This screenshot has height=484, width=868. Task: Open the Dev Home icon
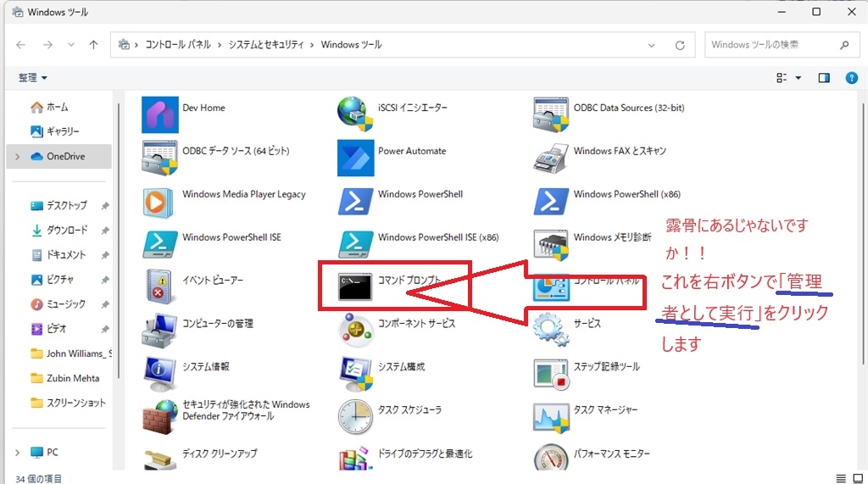click(x=160, y=114)
